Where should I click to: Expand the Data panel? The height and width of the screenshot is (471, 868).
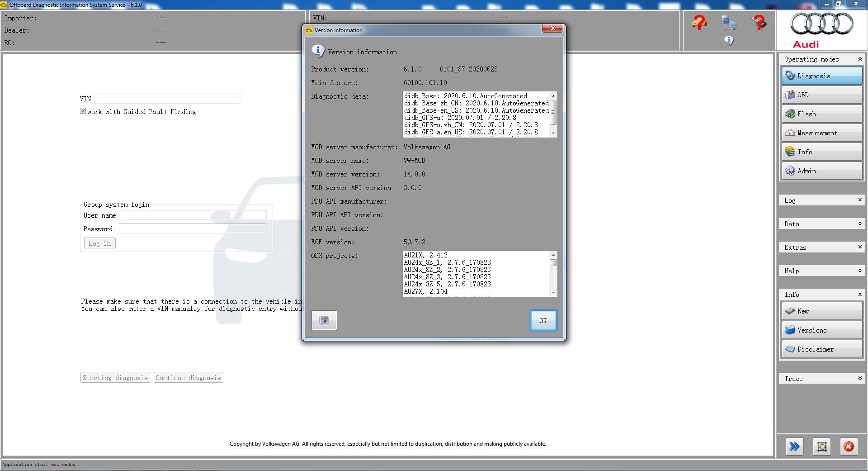(x=821, y=224)
